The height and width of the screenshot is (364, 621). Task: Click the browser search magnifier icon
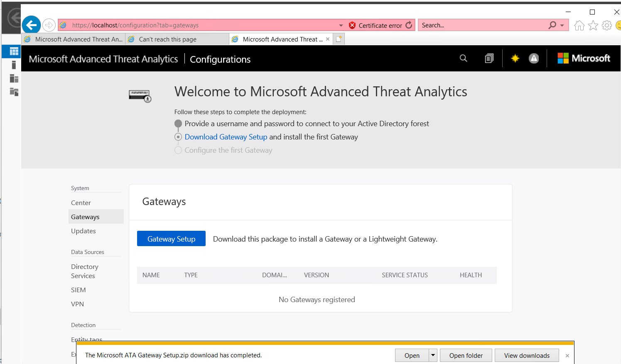pos(552,25)
